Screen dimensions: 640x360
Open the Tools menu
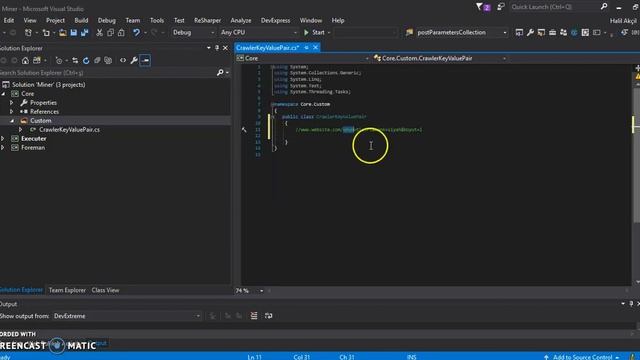pos(157,20)
